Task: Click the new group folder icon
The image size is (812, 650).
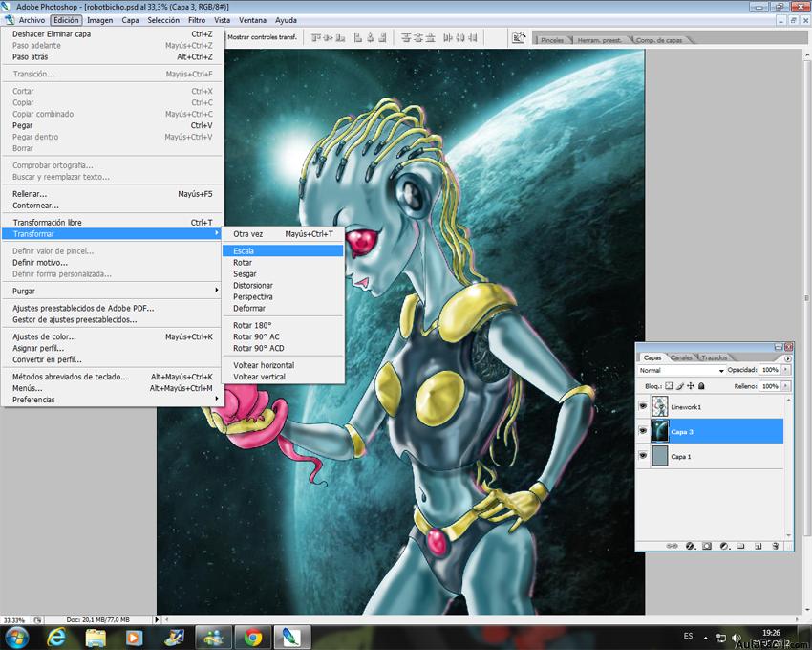Action: coord(741,546)
